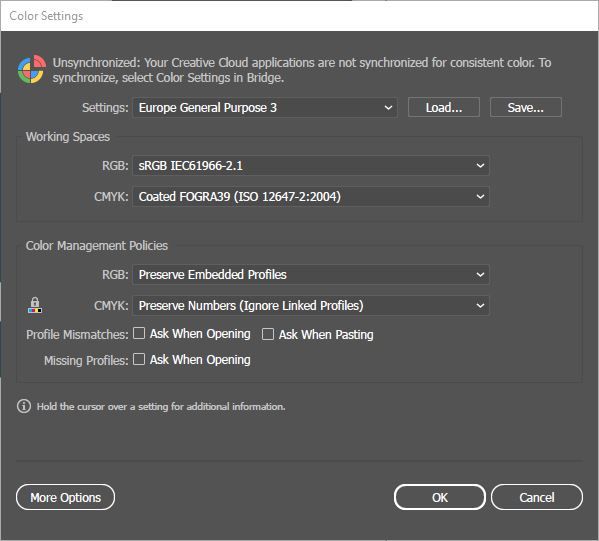Click the color wheel synchronization status icon
Screen dimensions: 599x541
[32, 69]
